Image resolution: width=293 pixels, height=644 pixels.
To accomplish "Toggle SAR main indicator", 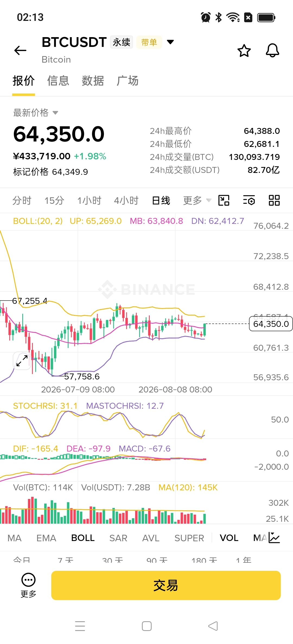I will [x=118, y=538].
